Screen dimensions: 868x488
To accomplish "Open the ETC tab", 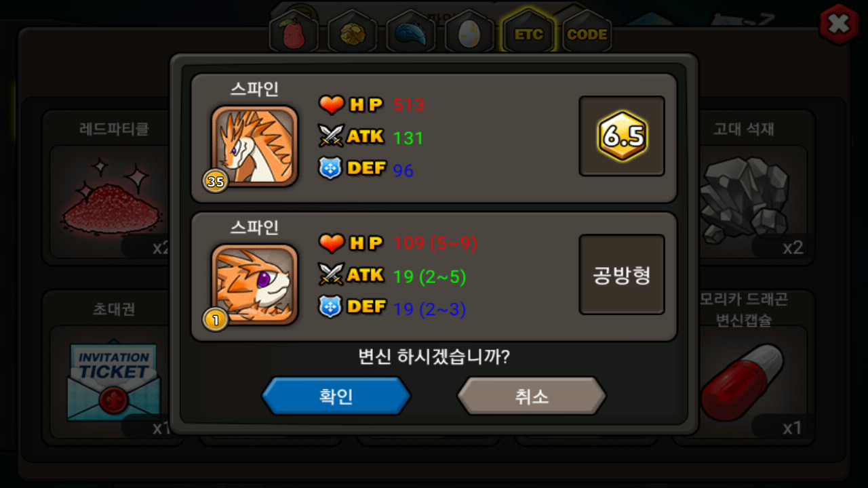I will coord(528,34).
